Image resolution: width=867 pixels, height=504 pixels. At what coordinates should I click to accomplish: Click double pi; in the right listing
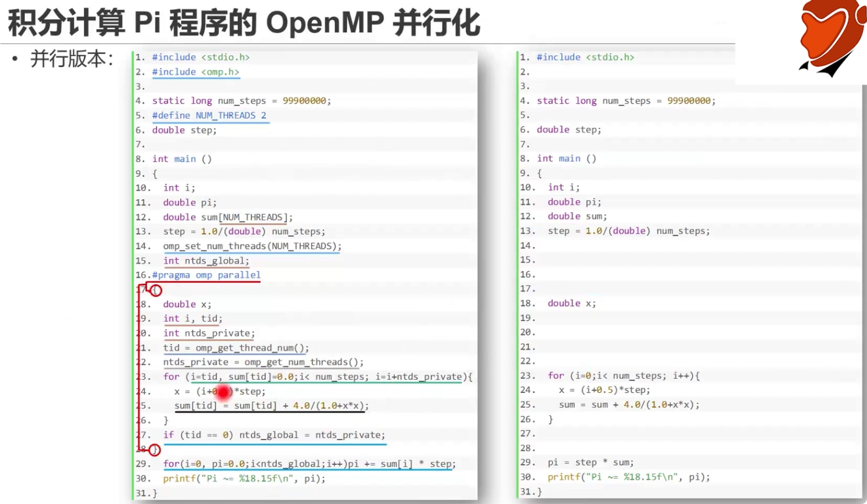pyautogui.click(x=574, y=202)
